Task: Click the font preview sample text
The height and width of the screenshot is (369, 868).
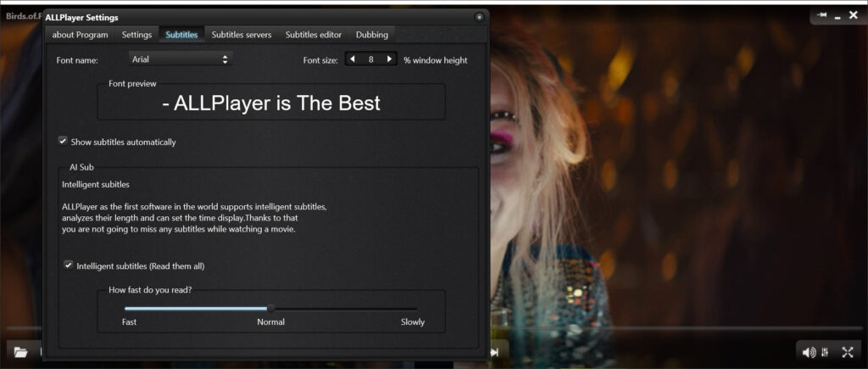Action: point(271,103)
